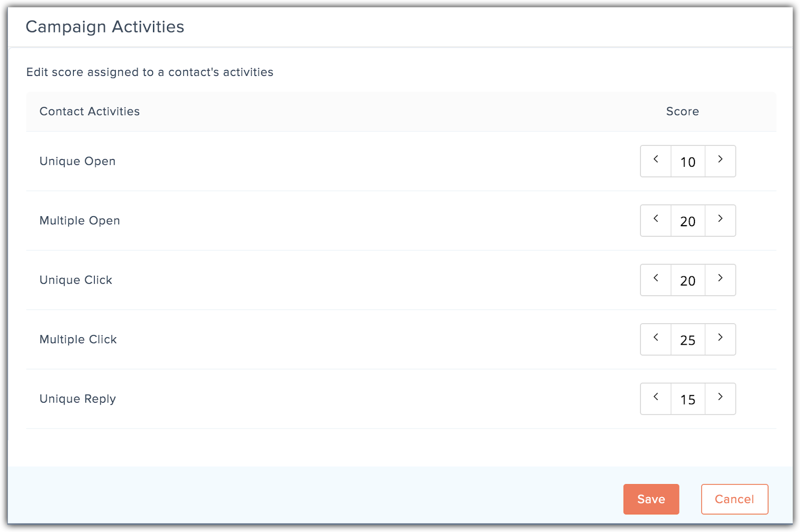The image size is (800, 532).
Task: Click the Contact Activities column header
Action: pos(89,111)
